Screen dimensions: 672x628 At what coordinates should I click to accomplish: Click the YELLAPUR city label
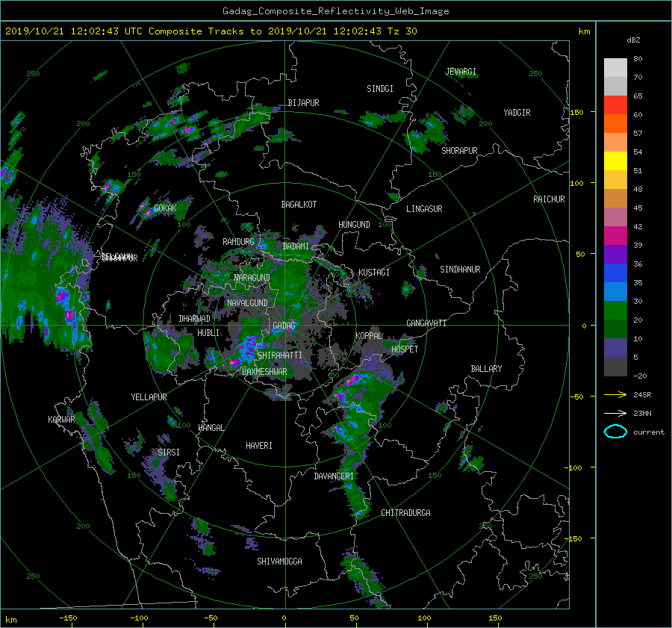pyautogui.click(x=149, y=397)
